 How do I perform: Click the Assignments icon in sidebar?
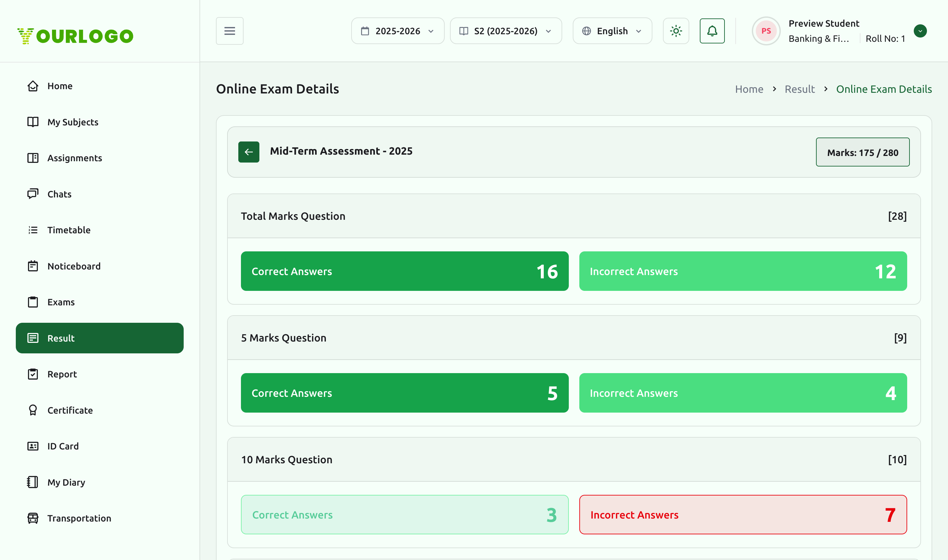pyautogui.click(x=33, y=158)
